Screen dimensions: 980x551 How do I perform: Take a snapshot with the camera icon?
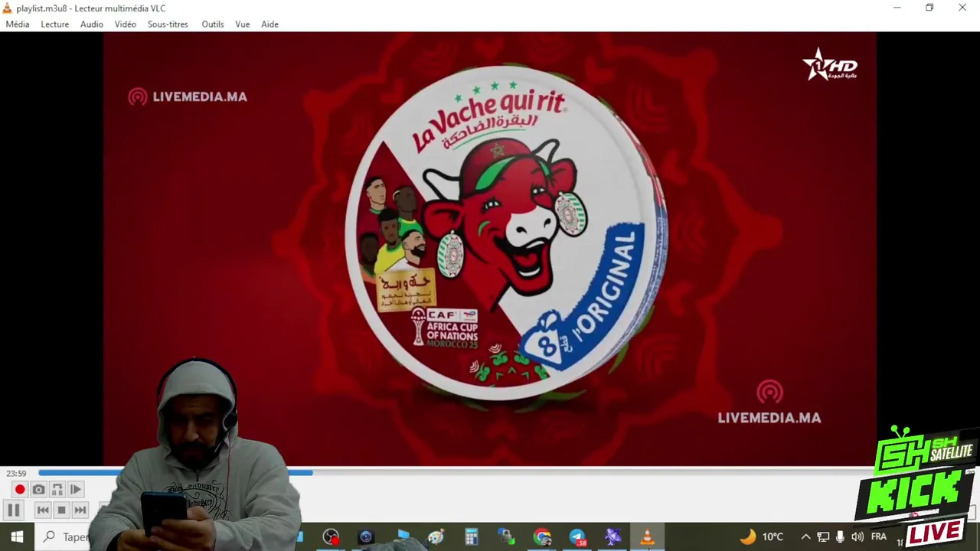click(38, 490)
